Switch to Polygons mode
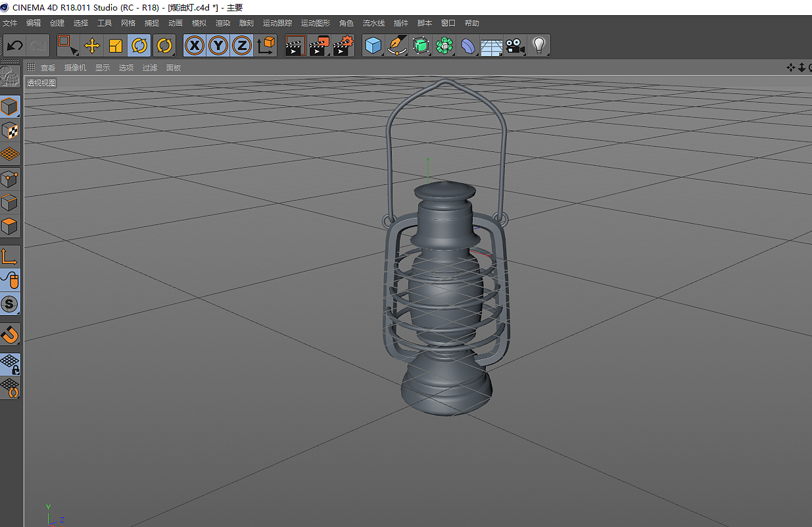This screenshot has height=527, width=812. pyautogui.click(x=10, y=226)
